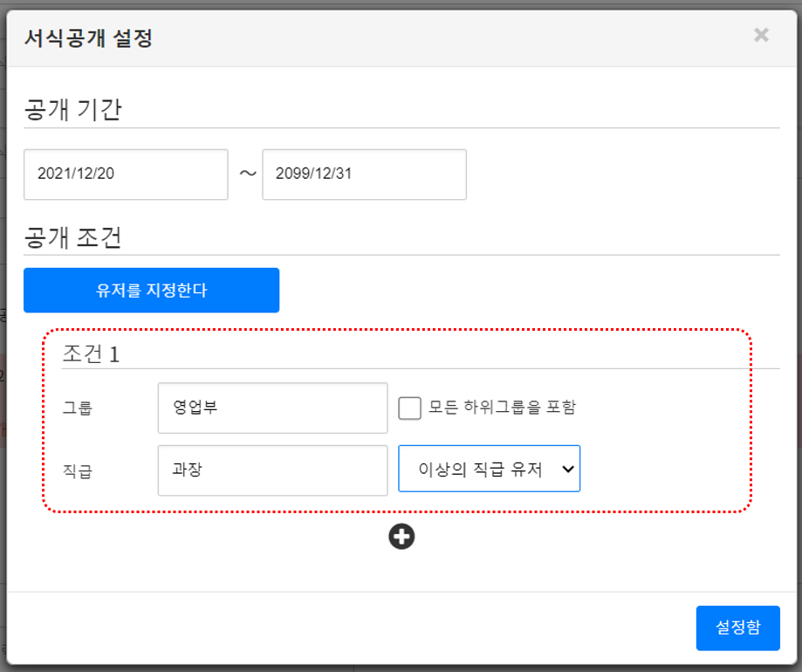Click the plus icon to add a condition

(x=401, y=537)
